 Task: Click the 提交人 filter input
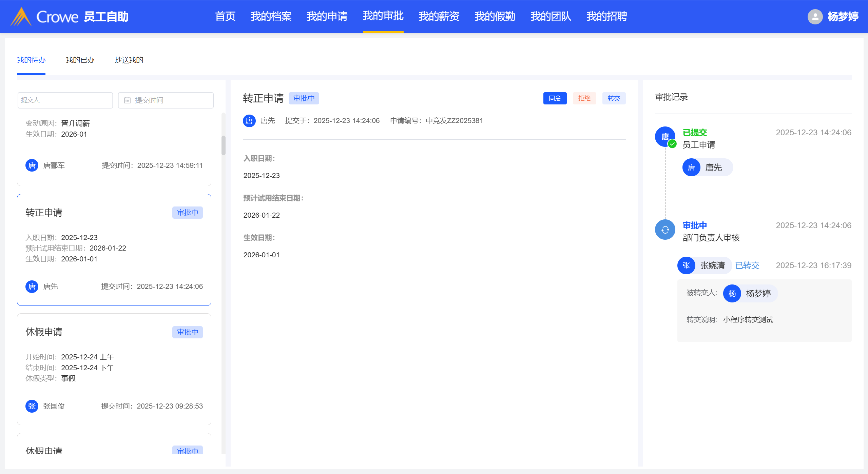(65, 100)
